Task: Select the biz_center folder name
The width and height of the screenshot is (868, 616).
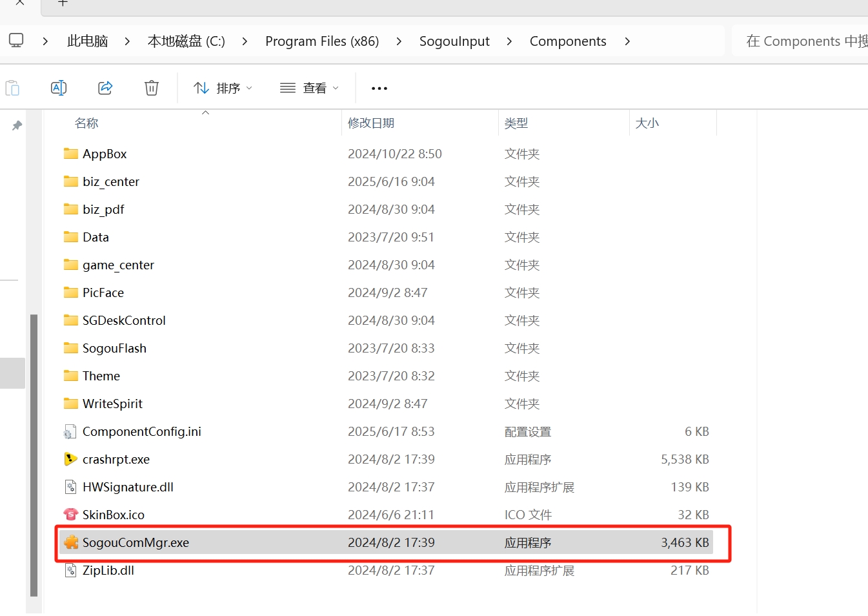Action: click(111, 181)
